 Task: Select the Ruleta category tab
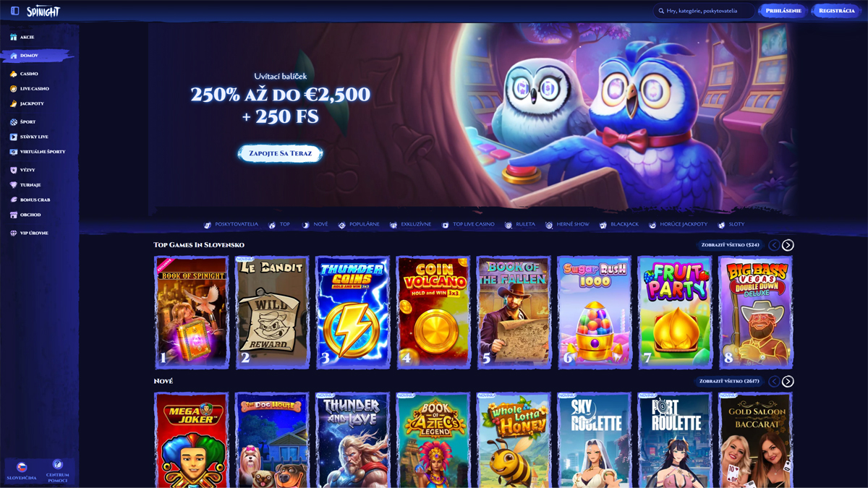click(x=520, y=225)
